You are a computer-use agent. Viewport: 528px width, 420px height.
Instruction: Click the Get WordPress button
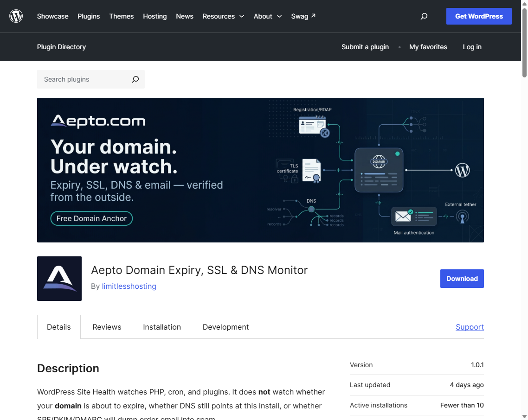tap(479, 16)
